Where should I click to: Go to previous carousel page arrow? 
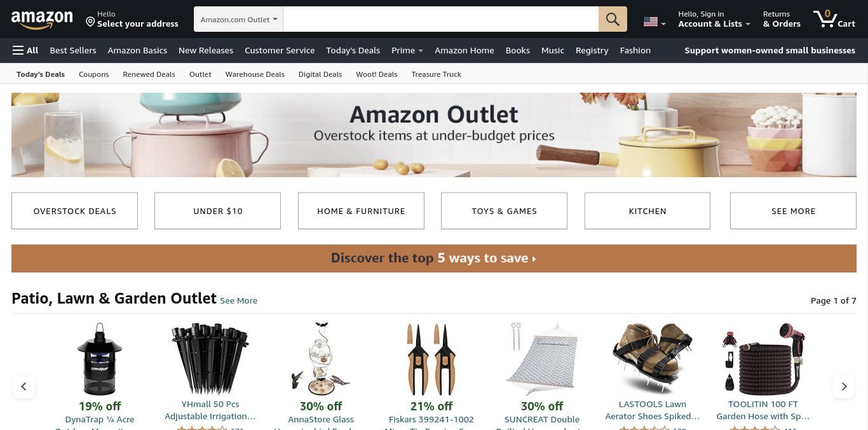[x=24, y=386]
